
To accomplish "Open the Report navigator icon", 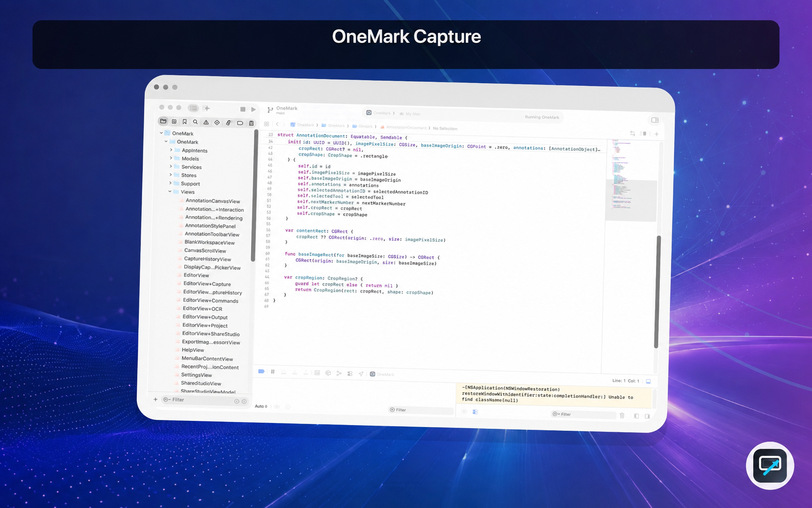I will (251, 123).
